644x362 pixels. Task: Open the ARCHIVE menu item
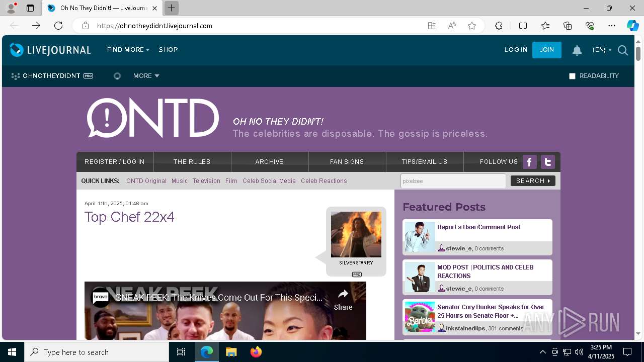tap(270, 162)
